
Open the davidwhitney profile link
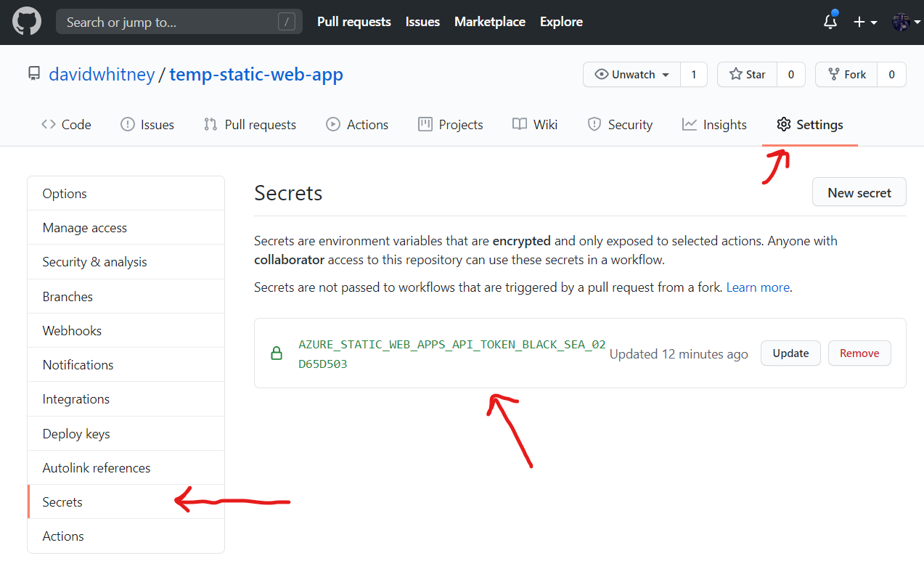pos(102,74)
